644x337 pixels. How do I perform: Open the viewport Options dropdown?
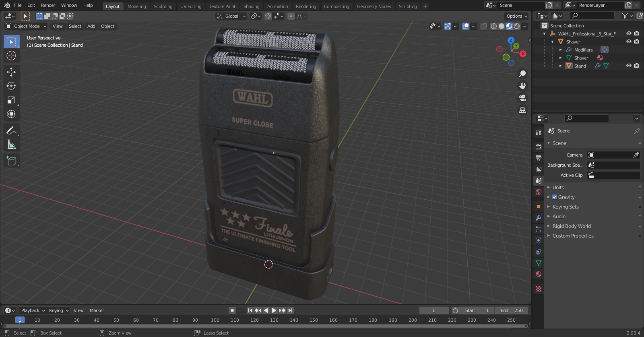point(516,16)
